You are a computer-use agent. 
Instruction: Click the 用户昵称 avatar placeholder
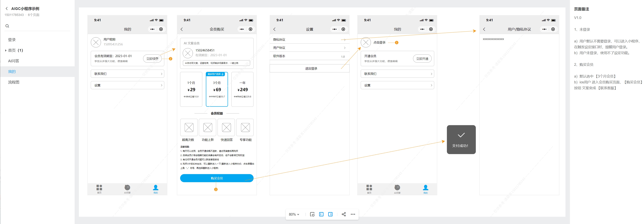coord(96,43)
